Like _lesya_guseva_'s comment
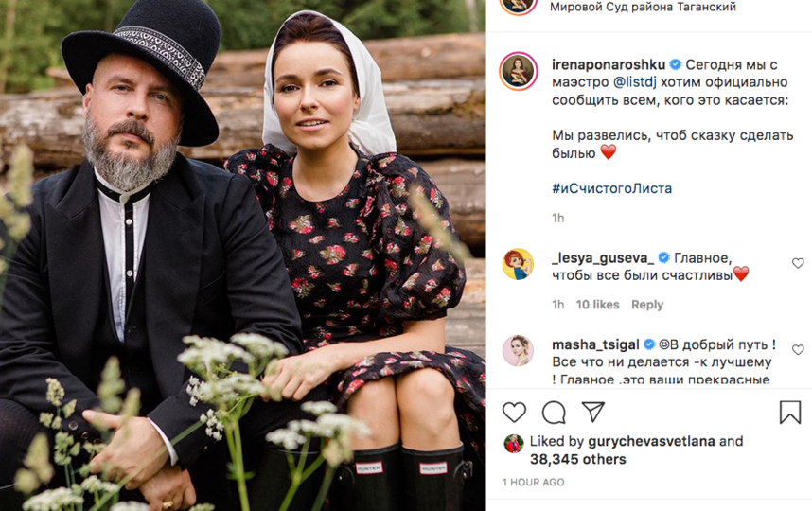The image size is (812, 511). (798, 263)
